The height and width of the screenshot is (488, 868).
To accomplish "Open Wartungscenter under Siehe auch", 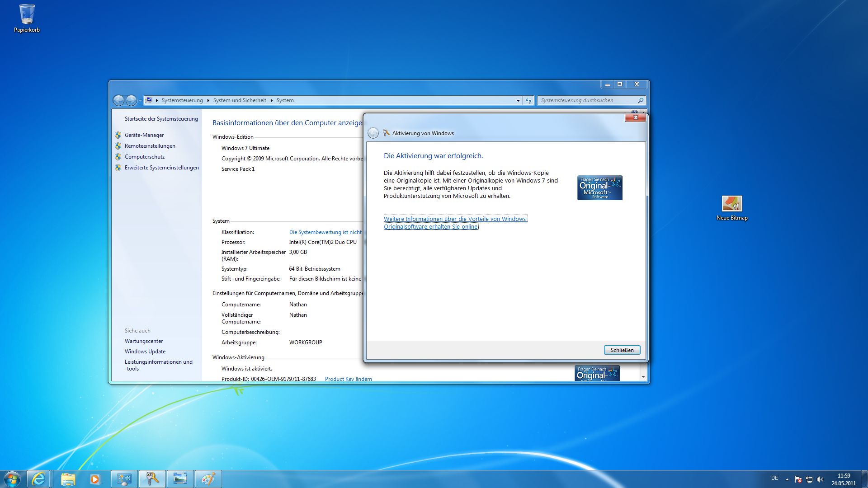I will 144,341.
